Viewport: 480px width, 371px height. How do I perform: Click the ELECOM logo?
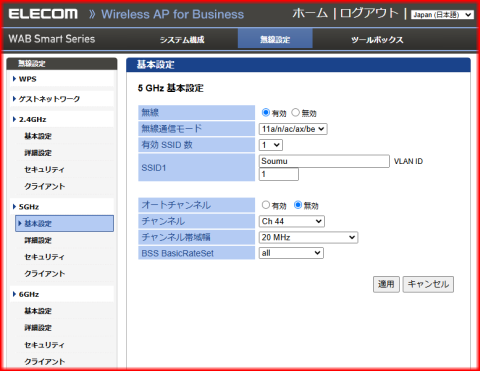[43, 14]
